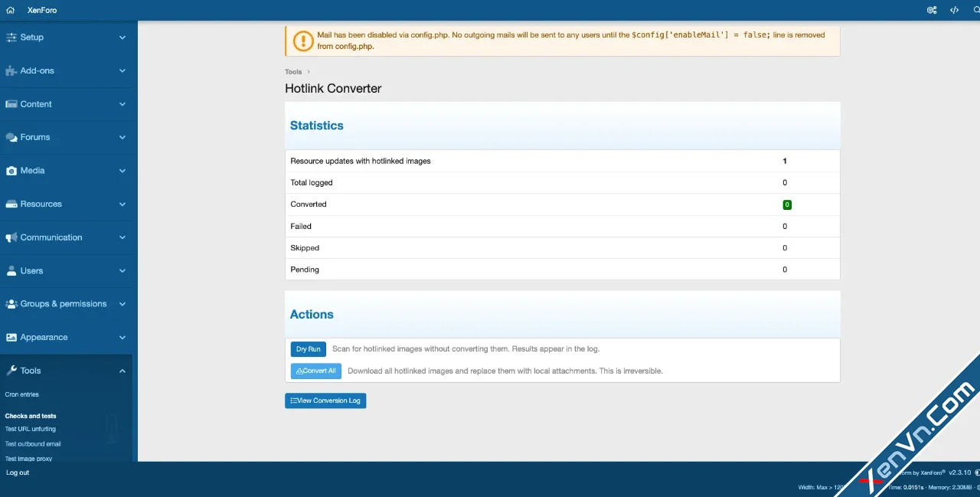The image size is (980, 497).
Task: Click the code </> icon in the header
Action: [x=954, y=10]
